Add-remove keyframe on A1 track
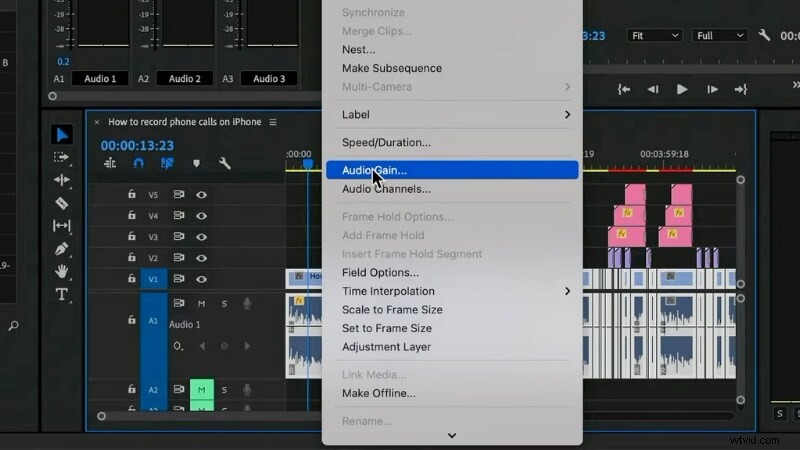This screenshot has height=450, width=800. coord(224,346)
